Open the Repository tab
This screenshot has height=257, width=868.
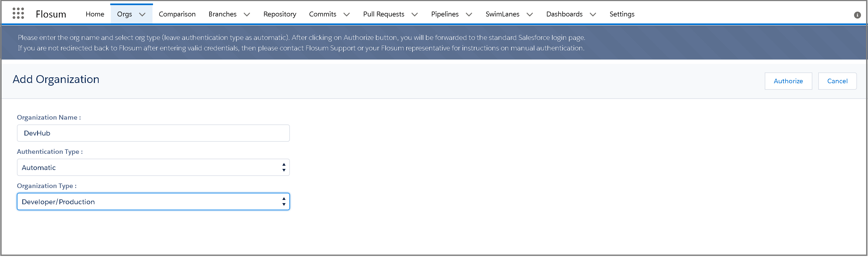point(280,14)
